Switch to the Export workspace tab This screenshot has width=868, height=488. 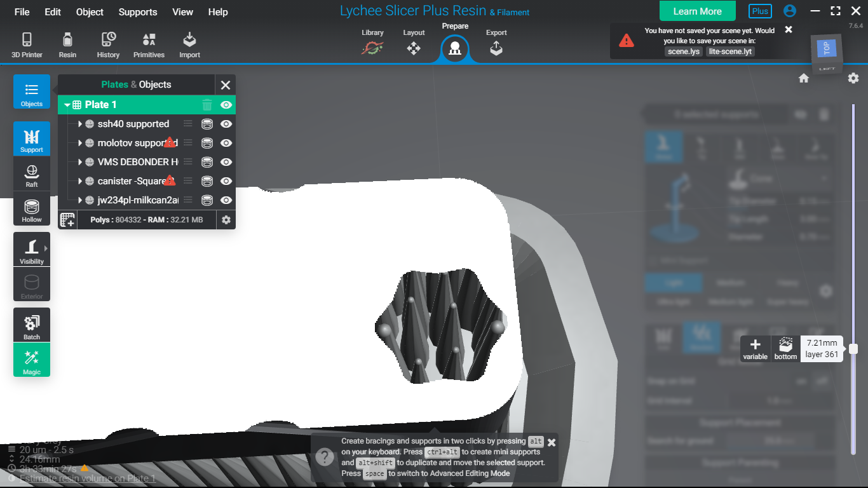pyautogui.click(x=496, y=43)
